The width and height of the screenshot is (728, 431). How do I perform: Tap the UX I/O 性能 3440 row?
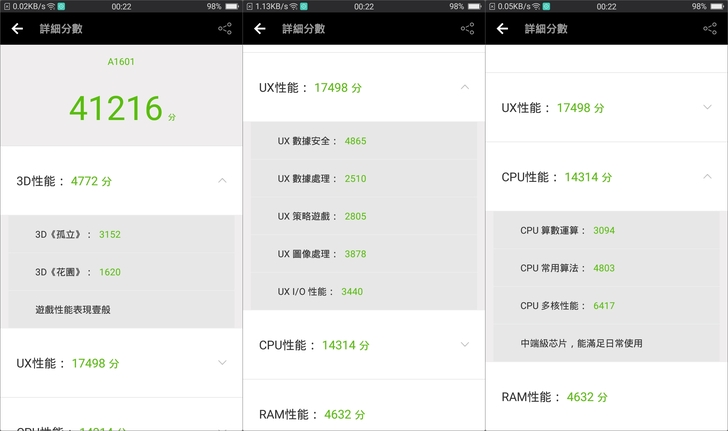[x=363, y=291]
